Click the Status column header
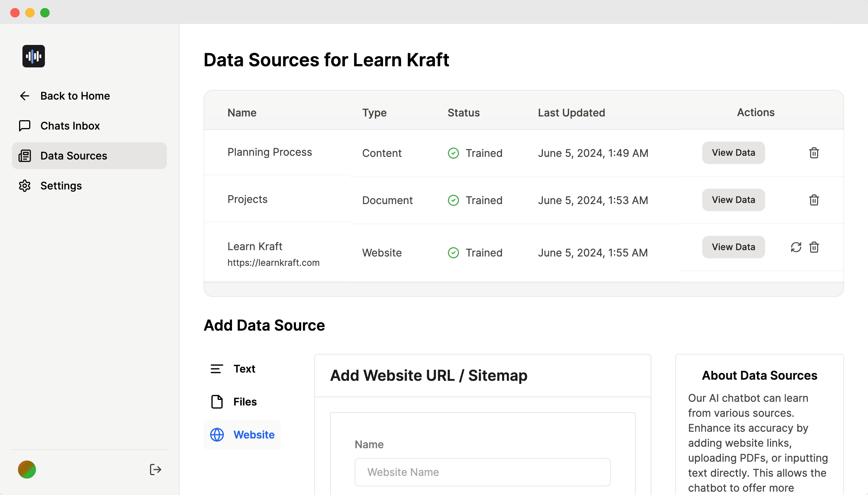 coord(464,113)
